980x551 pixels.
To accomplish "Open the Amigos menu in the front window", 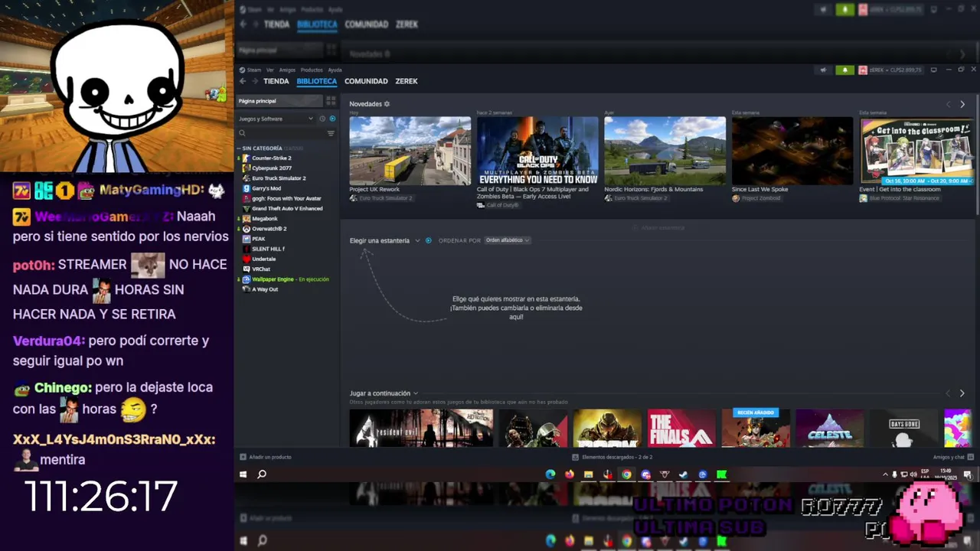I will coord(287,70).
